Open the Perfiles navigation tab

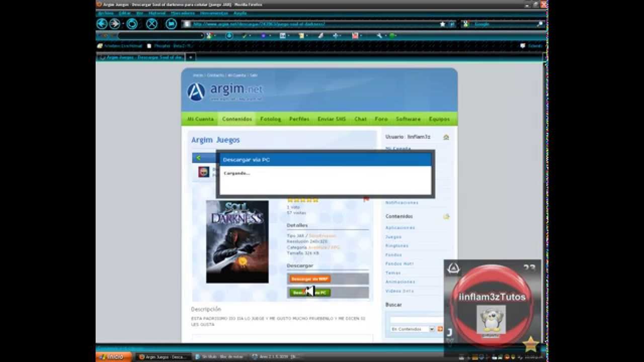[299, 119]
